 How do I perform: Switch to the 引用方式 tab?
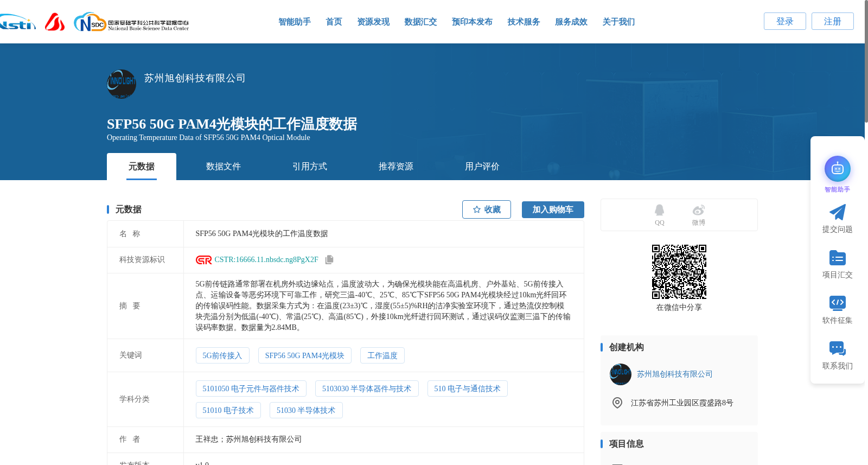(310, 167)
